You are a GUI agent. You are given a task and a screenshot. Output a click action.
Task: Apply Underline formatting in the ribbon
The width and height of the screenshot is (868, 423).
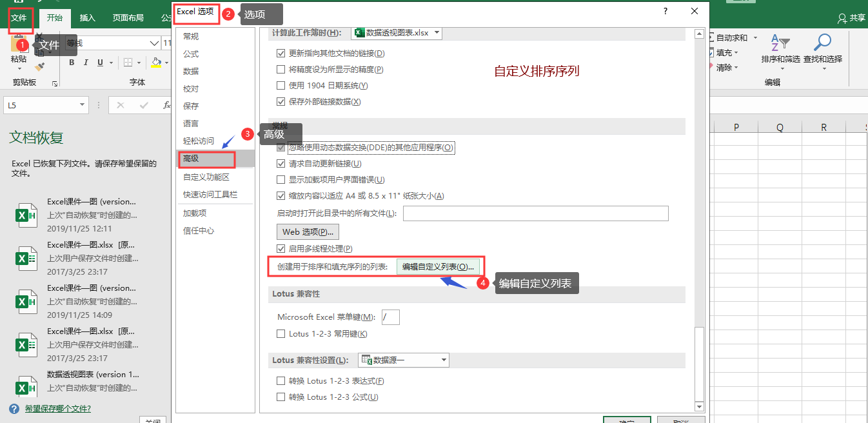[x=100, y=63]
